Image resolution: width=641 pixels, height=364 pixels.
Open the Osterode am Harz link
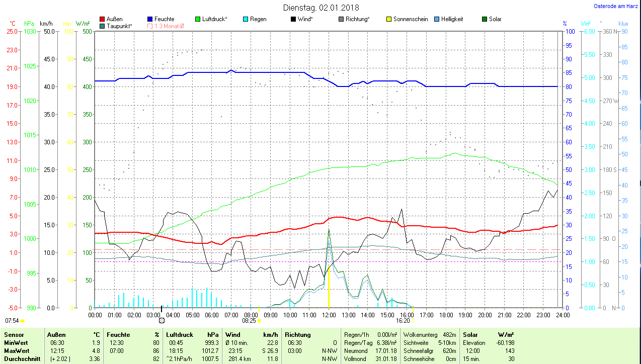click(x=616, y=6)
